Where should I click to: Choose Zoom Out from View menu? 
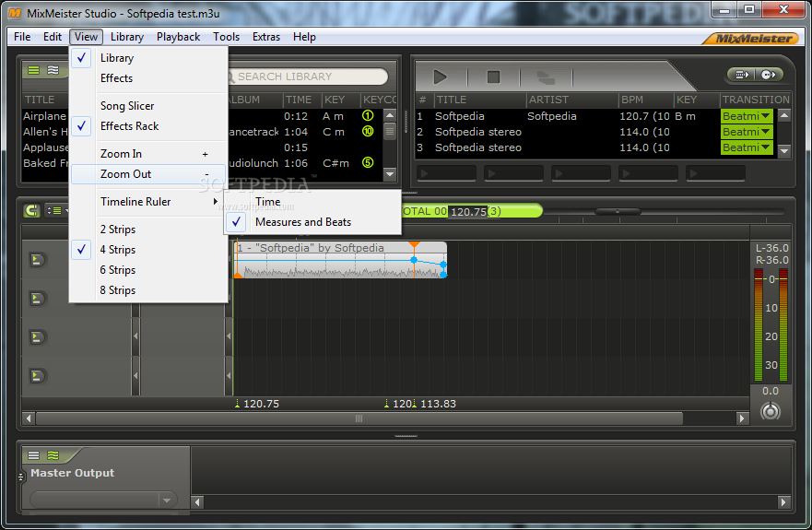[x=148, y=174]
